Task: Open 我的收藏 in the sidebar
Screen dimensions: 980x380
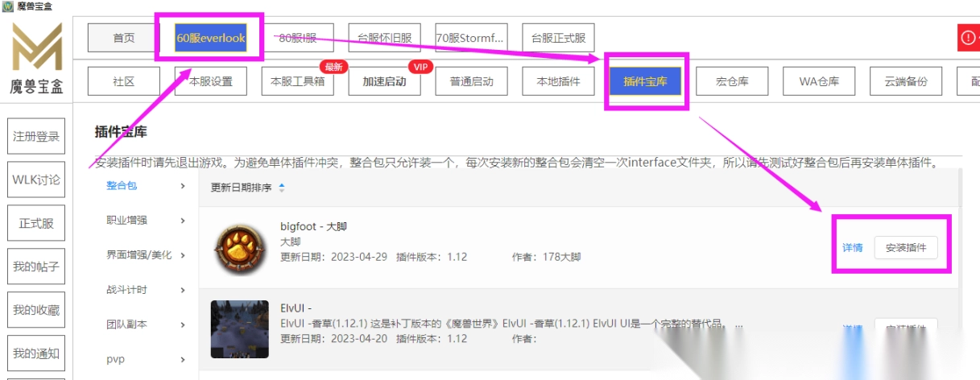Action: click(x=36, y=310)
